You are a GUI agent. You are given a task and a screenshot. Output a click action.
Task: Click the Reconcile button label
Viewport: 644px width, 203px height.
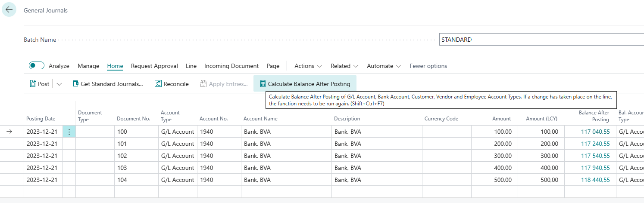[176, 84]
